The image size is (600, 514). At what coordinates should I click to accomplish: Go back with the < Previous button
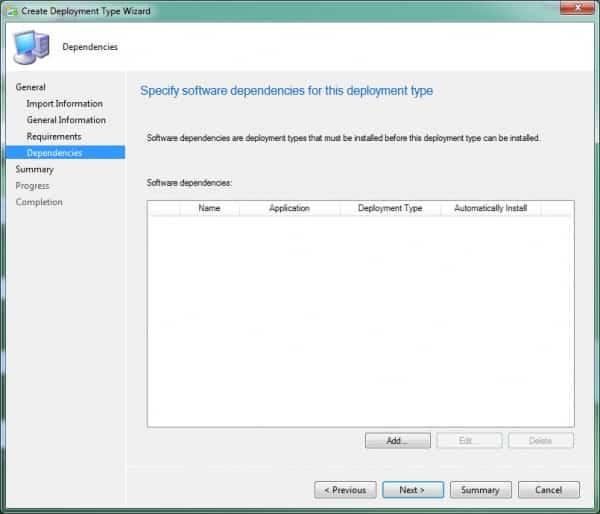click(345, 490)
